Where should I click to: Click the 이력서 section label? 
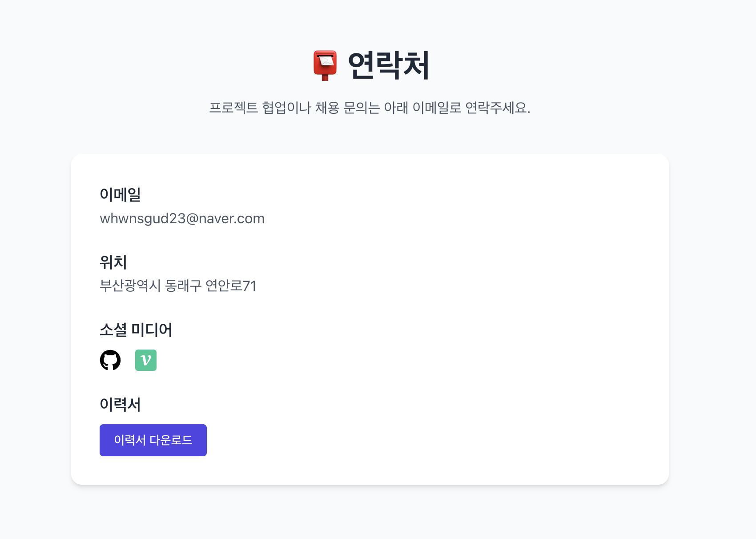point(120,404)
